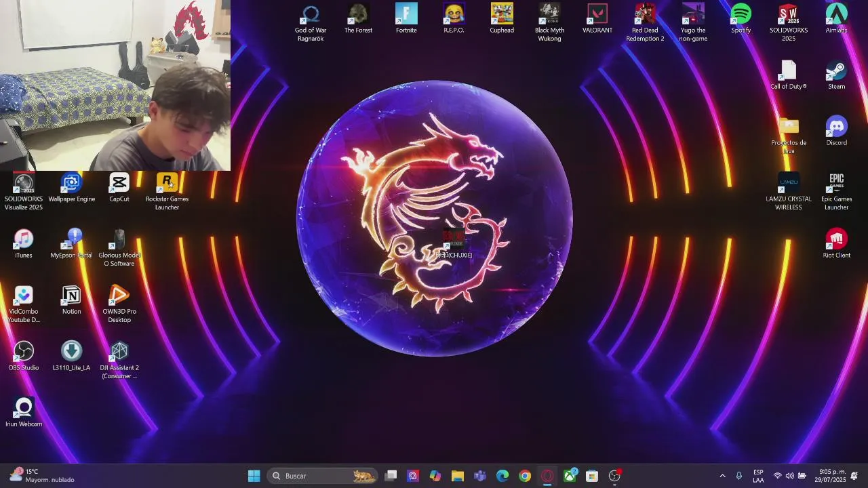Open the notifications bell icon

[854, 476]
